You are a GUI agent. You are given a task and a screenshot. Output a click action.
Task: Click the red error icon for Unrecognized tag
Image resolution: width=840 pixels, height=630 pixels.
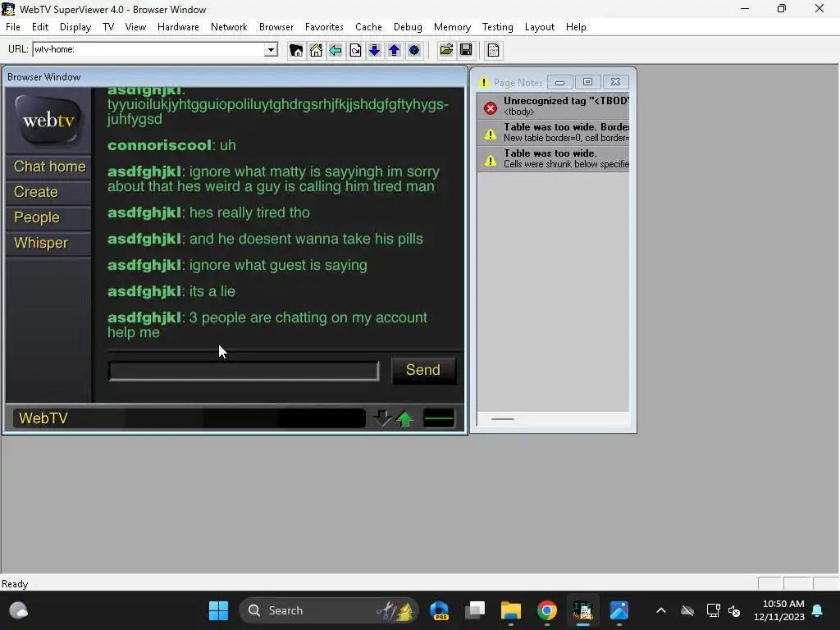[491, 108]
